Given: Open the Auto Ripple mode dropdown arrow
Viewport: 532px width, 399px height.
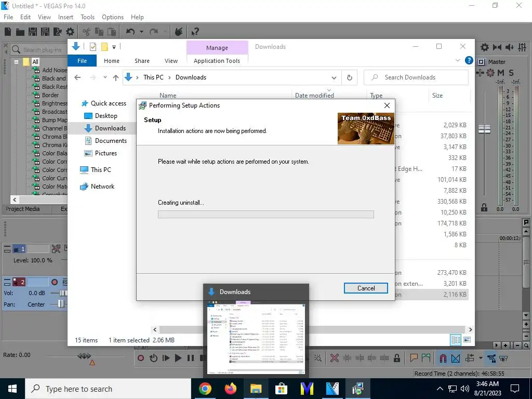Looking at the screenshot, I should tap(481, 358).
